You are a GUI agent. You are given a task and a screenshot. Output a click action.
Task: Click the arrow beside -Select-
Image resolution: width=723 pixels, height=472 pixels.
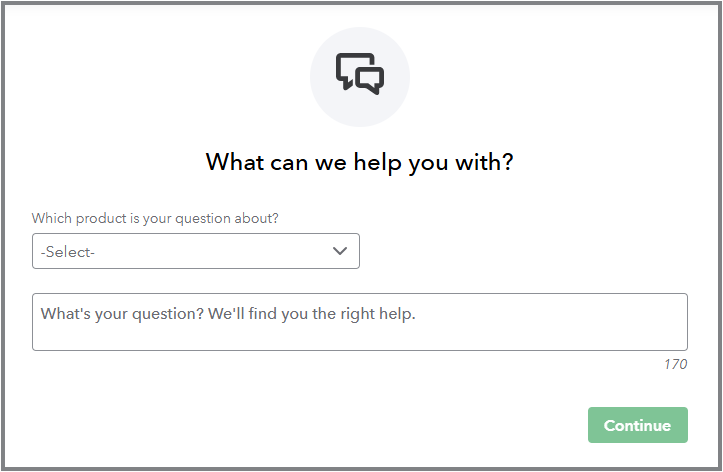[340, 251]
